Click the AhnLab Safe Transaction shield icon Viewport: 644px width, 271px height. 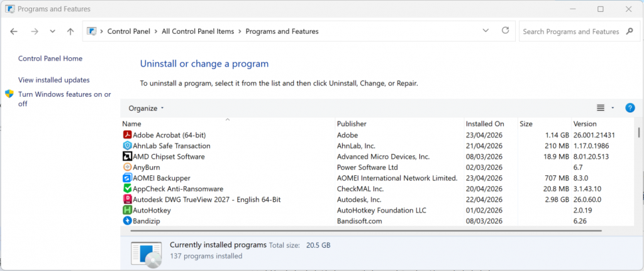tap(127, 146)
